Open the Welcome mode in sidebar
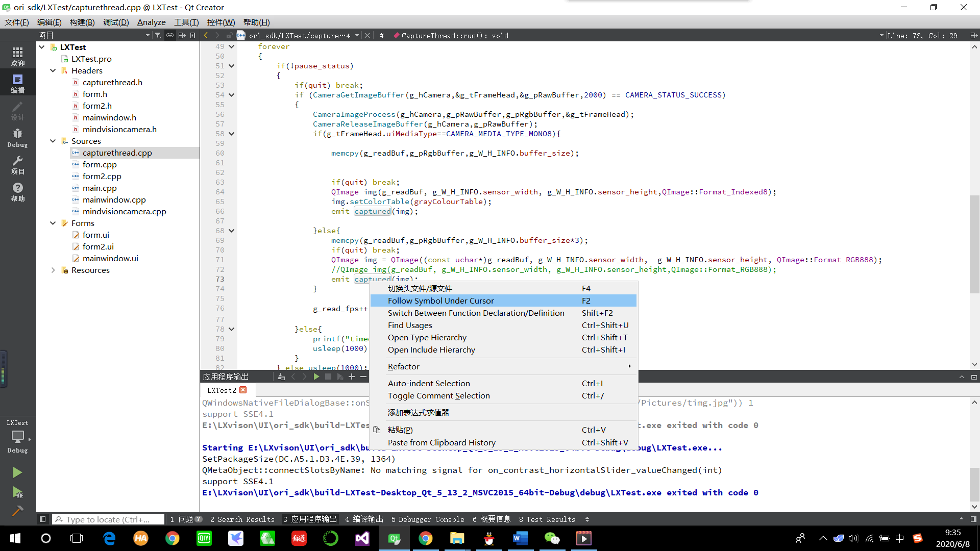 coord(17,56)
